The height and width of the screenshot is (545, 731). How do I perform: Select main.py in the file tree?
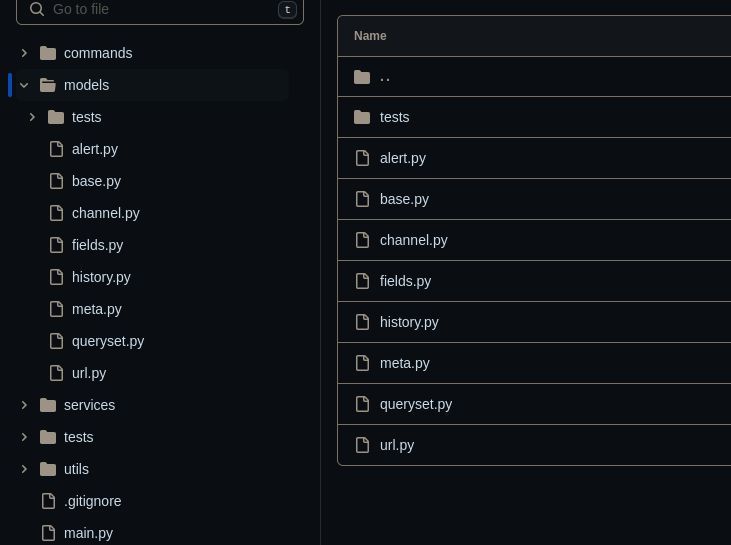coord(88,533)
